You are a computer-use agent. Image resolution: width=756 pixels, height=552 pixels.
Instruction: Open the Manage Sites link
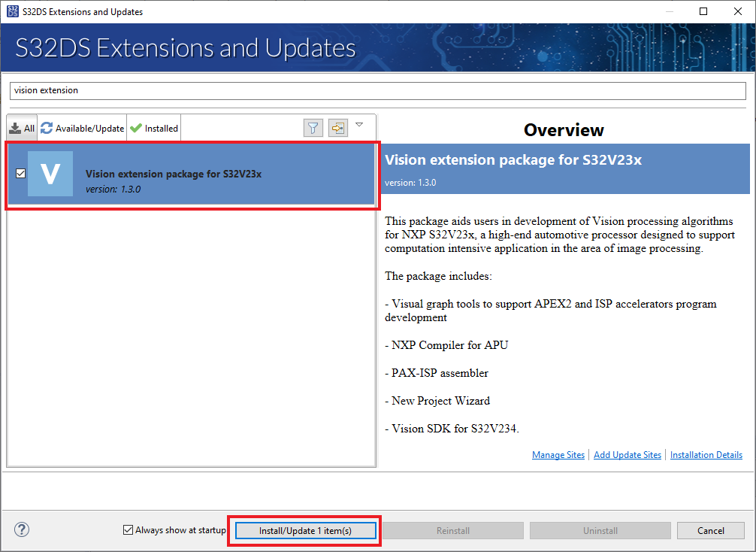tap(558, 454)
